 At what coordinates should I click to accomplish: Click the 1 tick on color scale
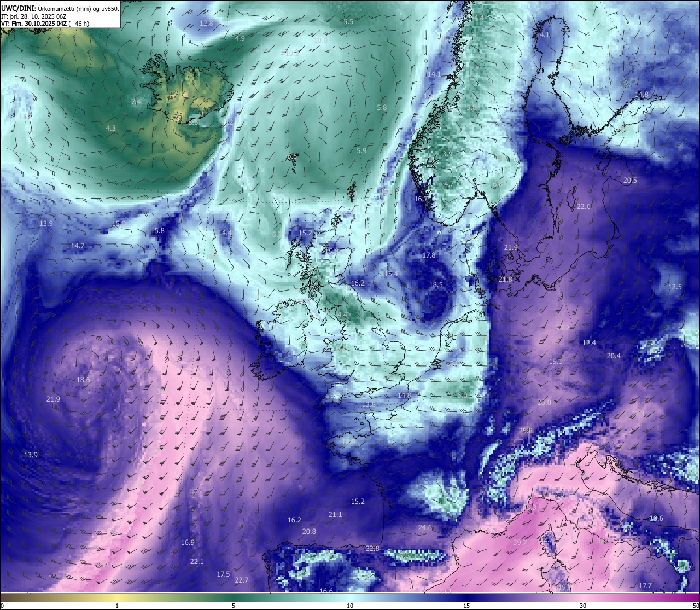117,606
